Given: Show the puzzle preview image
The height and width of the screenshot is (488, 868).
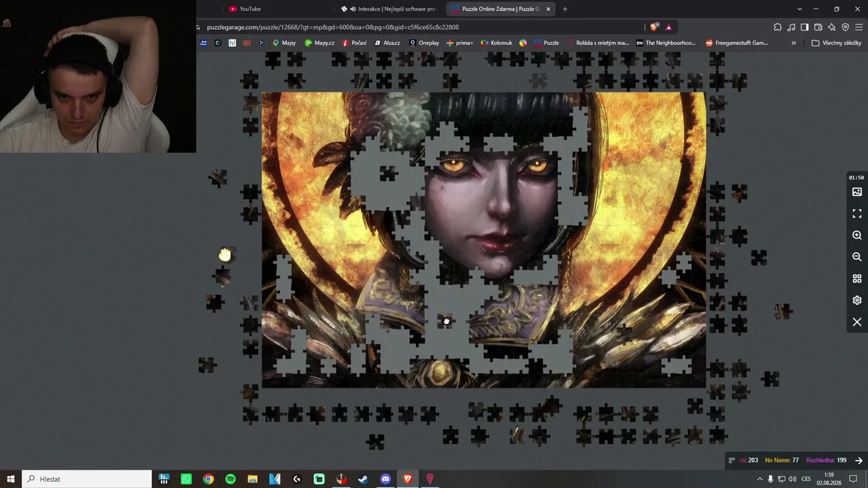Looking at the screenshot, I should [857, 192].
